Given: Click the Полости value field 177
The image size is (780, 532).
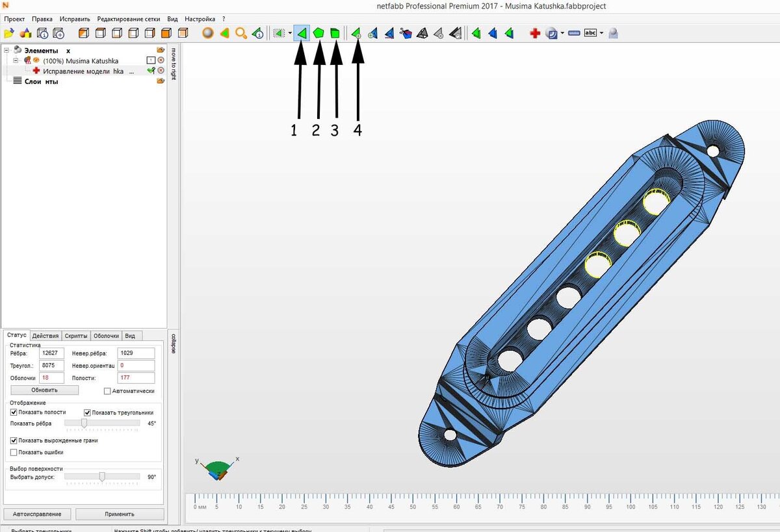Looking at the screenshot, I should pyautogui.click(x=136, y=377).
